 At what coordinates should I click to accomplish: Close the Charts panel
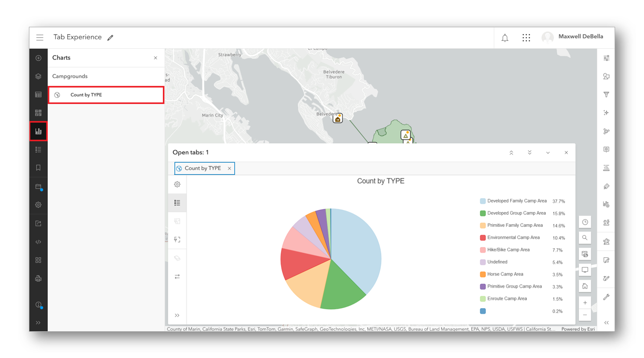click(155, 58)
